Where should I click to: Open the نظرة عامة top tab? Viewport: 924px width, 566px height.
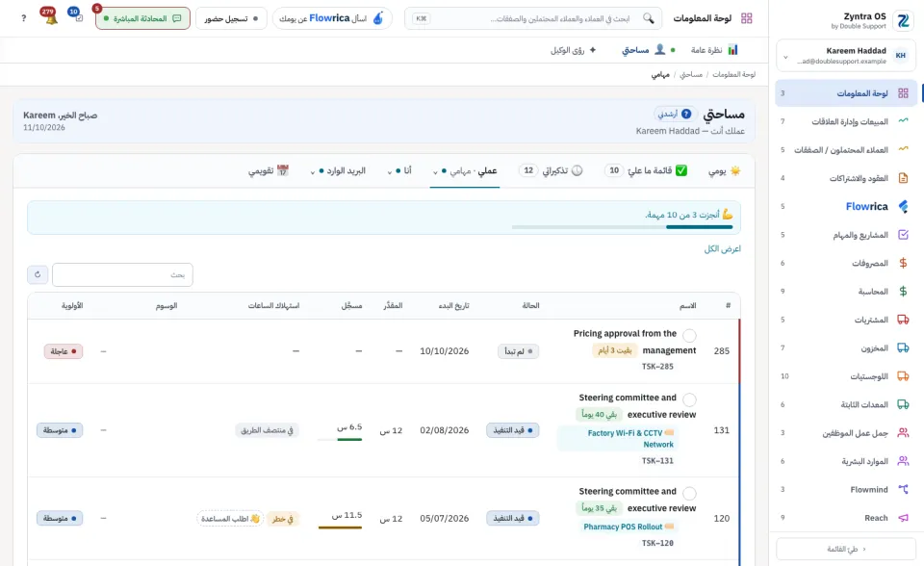pos(714,50)
